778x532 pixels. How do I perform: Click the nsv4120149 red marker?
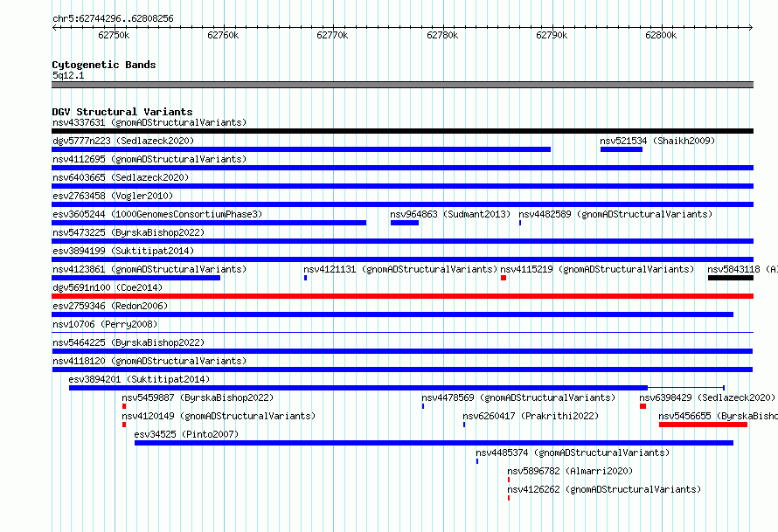(x=124, y=425)
